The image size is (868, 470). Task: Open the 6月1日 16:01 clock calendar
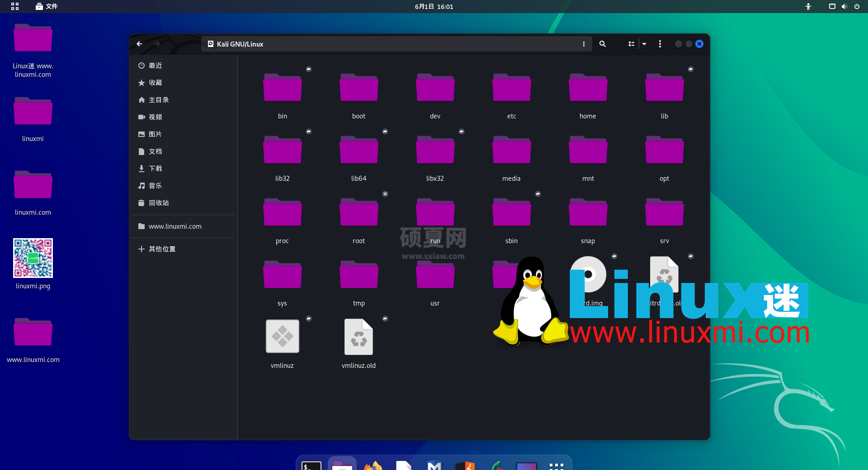click(434, 6)
